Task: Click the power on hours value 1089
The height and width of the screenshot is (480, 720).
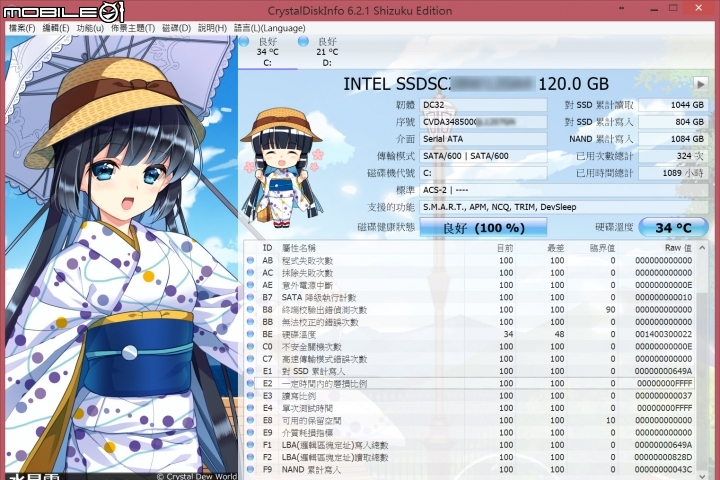Action: [x=673, y=173]
